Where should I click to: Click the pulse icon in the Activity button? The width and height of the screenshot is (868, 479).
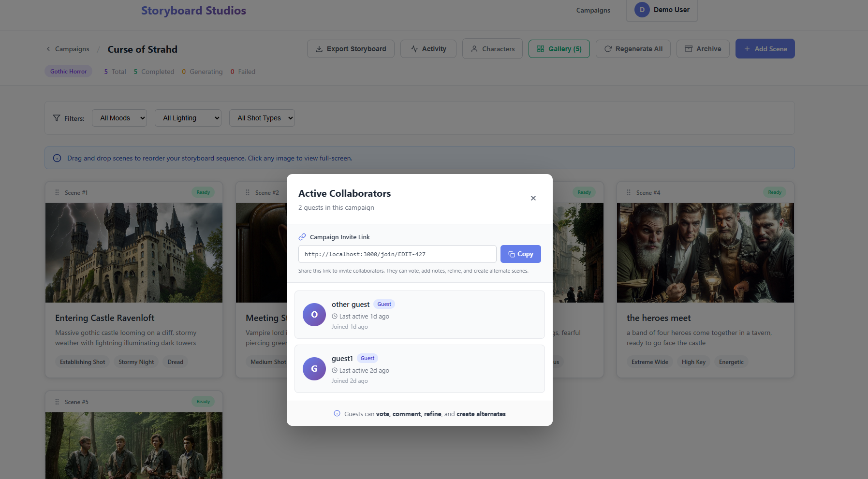pos(414,49)
